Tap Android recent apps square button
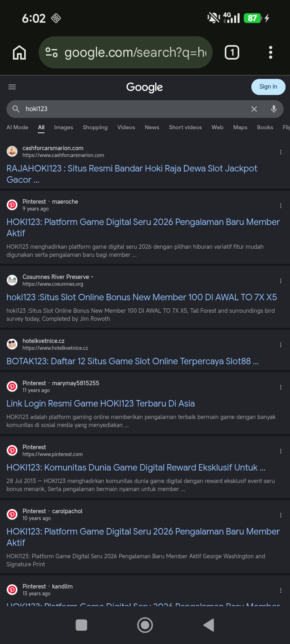The image size is (290, 644). click(x=81, y=625)
